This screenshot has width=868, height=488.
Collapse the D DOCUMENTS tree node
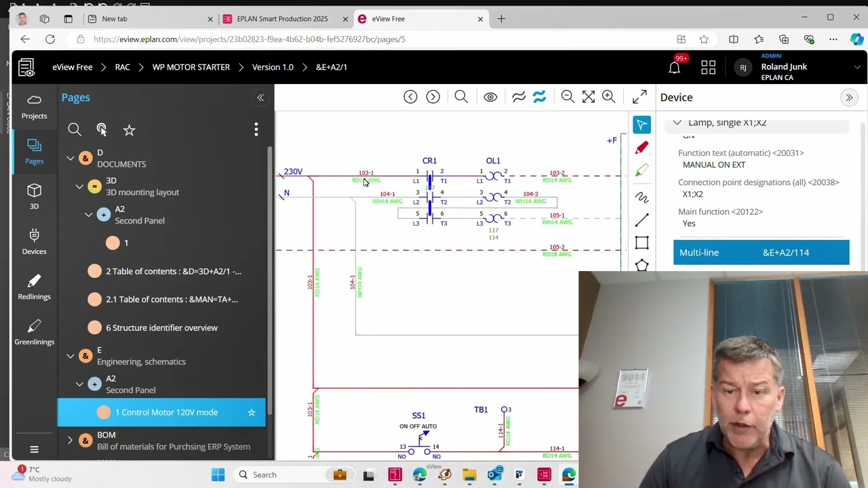point(71,158)
